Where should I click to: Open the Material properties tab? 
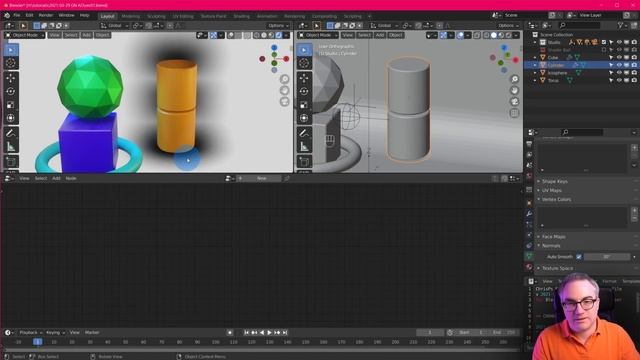click(x=529, y=267)
